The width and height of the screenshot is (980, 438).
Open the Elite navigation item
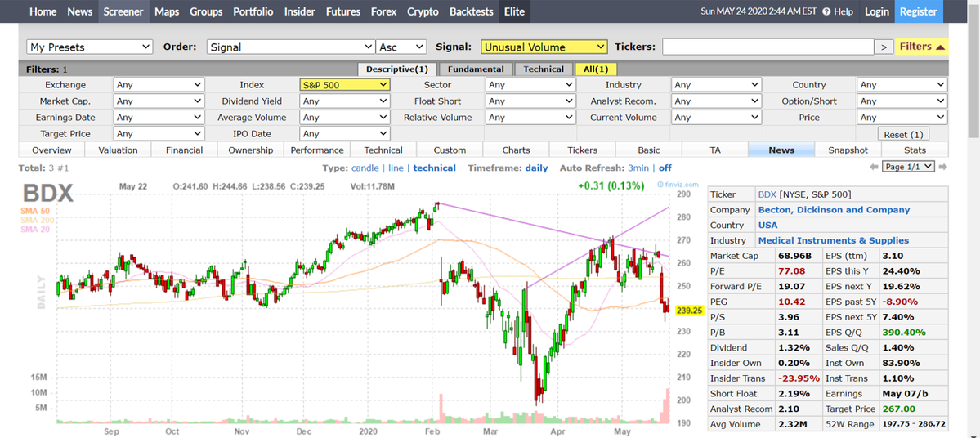click(x=514, y=11)
